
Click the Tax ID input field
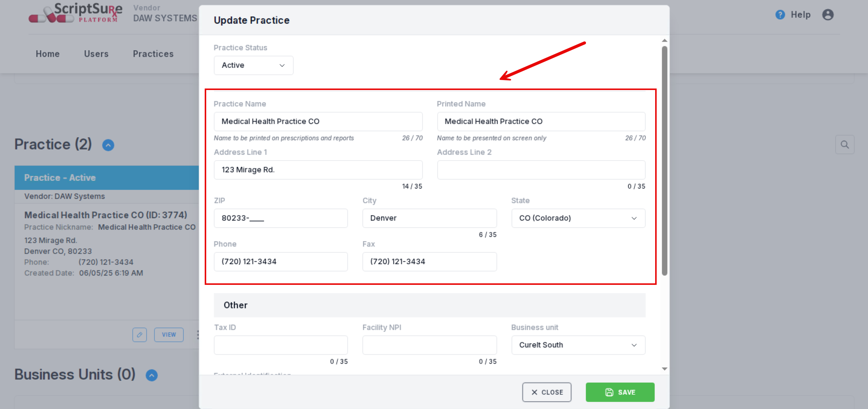pos(280,345)
